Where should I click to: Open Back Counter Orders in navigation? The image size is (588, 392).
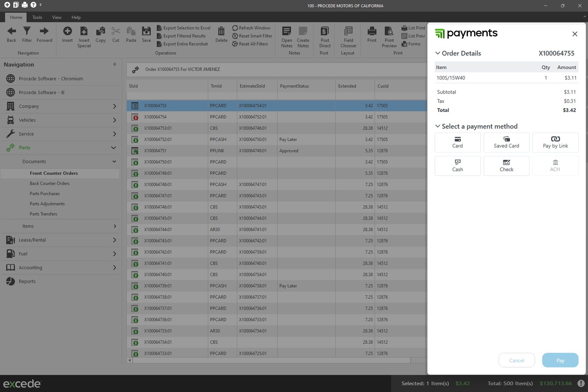point(49,184)
